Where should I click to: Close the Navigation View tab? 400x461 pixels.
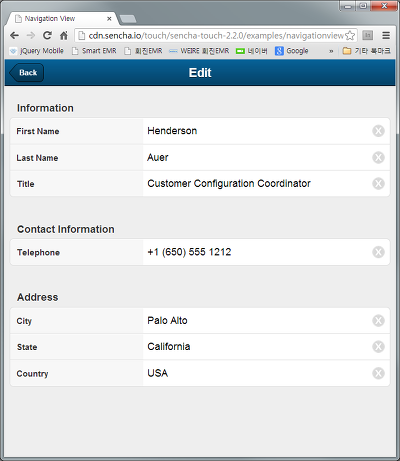tap(109, 19)
